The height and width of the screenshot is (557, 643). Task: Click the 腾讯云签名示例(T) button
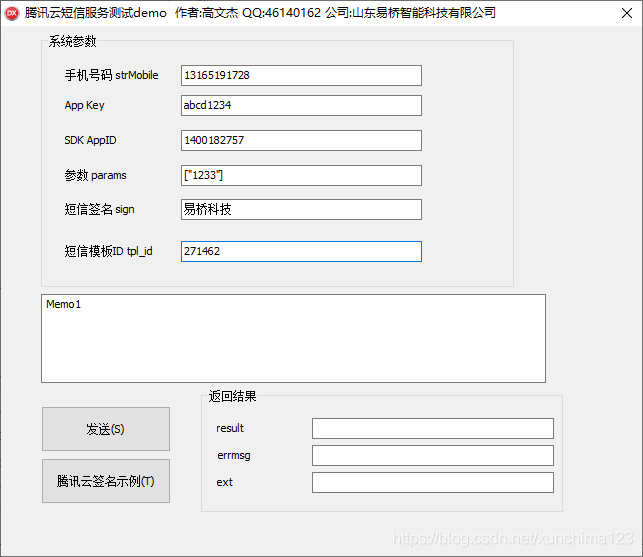coord(106,481)
